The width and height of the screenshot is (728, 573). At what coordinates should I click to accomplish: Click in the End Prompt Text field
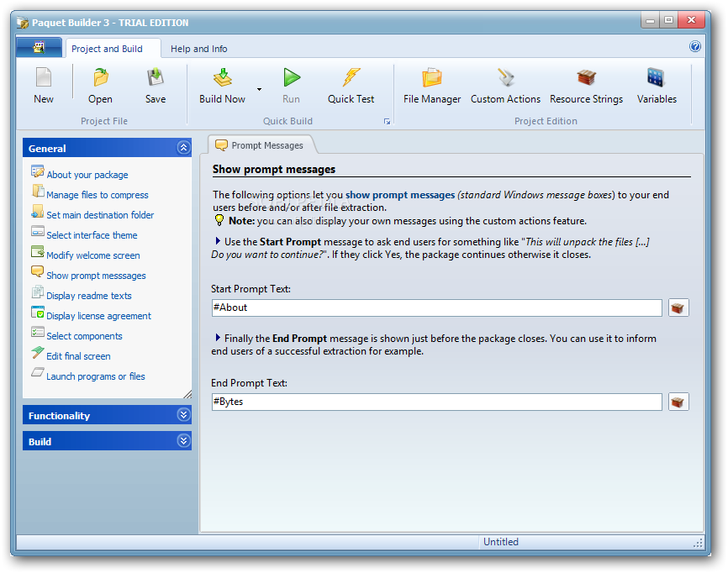pyautogui.click(x=437, y=402)
